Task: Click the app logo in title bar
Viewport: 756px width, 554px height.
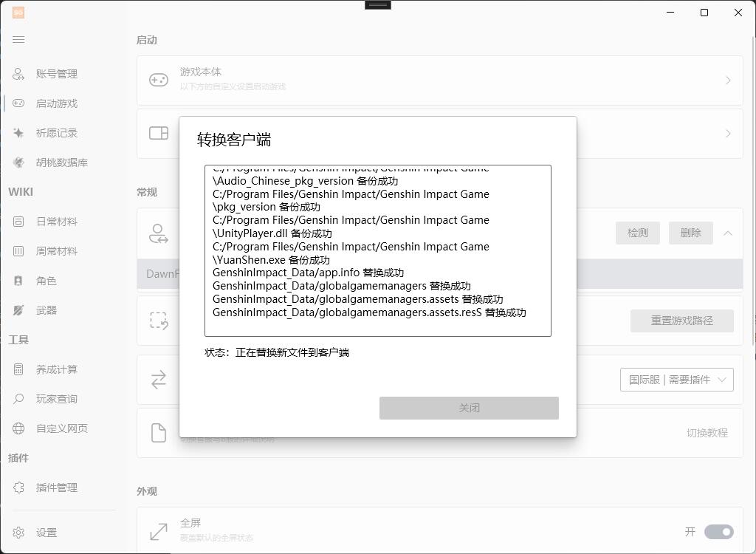Action: pos(18,13)
